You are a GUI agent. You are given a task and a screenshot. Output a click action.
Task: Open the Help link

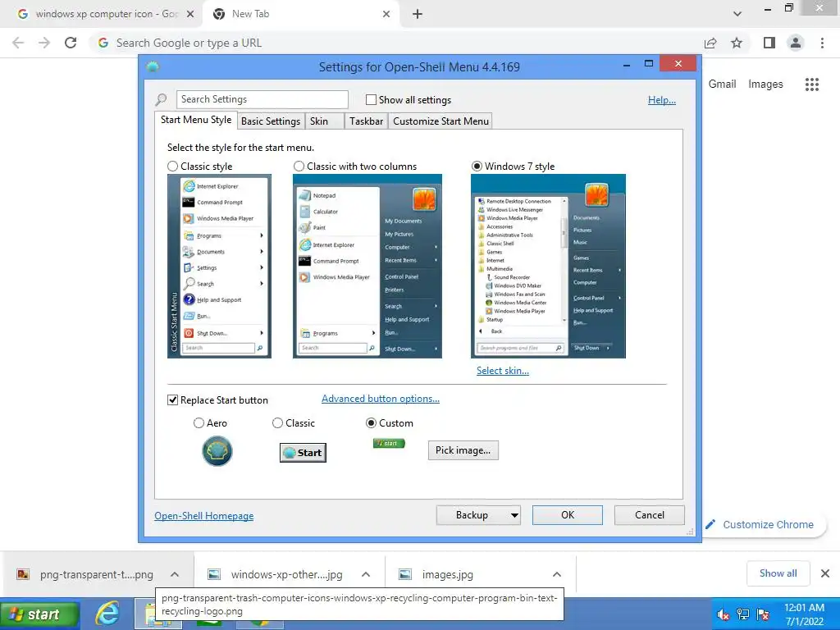click(662, 99)
